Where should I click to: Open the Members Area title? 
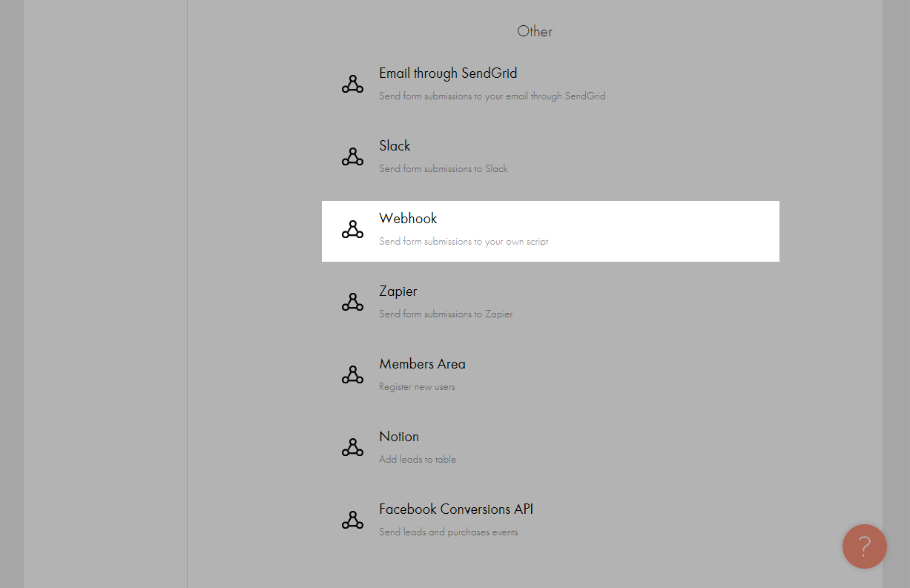422,364
